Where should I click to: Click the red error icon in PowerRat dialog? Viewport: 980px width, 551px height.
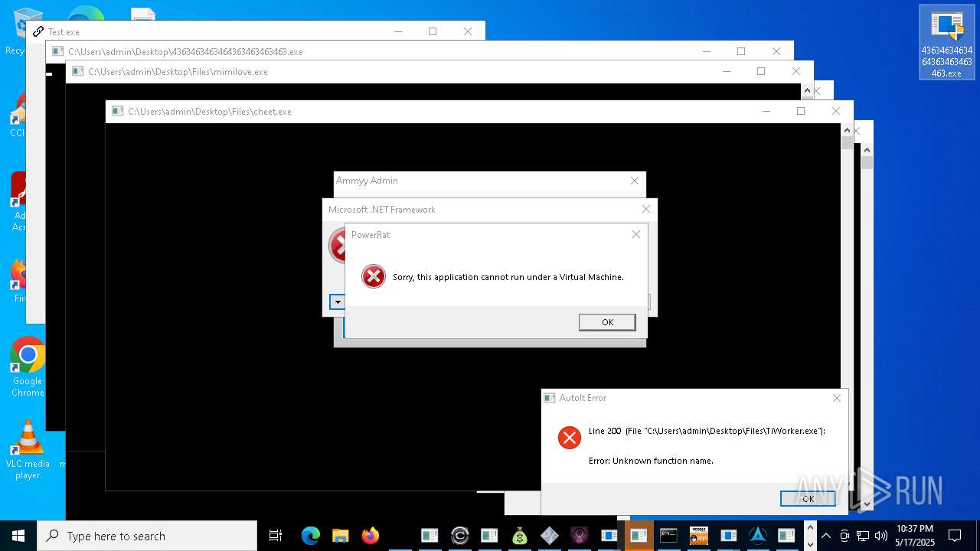pyautogui.click(x=374, y=276)
